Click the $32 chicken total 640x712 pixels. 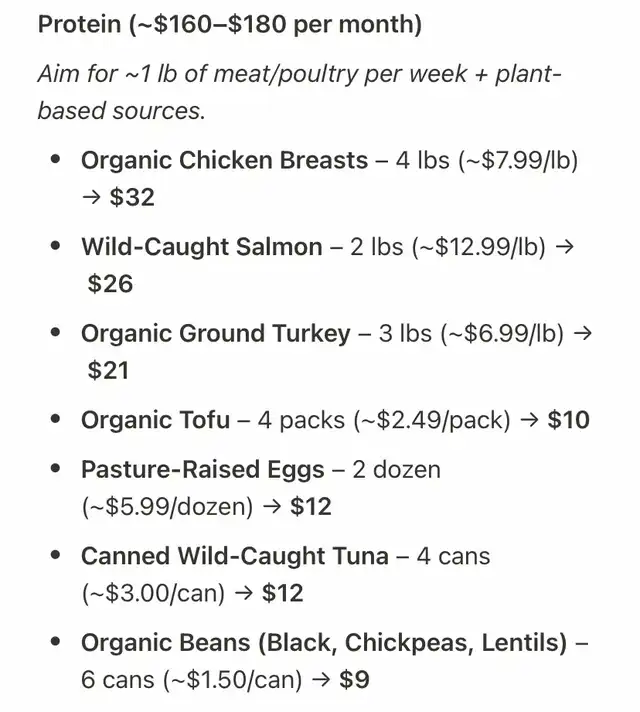pos(132,197)
